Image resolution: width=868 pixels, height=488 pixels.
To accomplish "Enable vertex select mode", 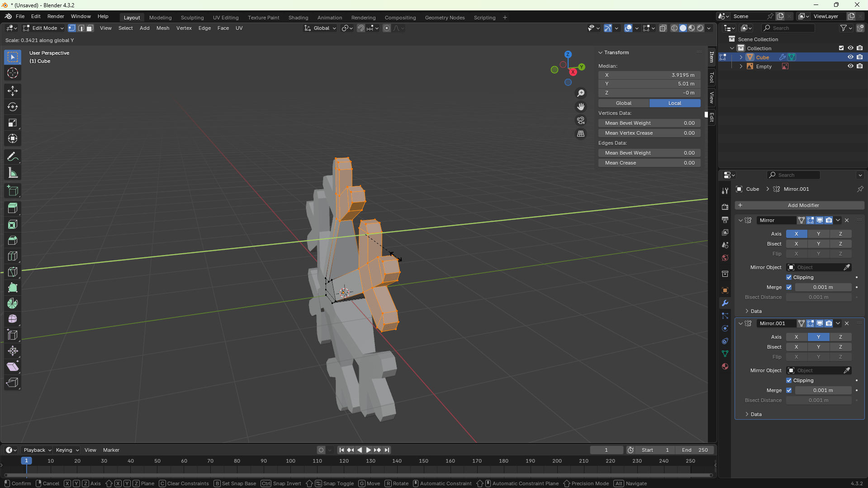I will coord(72,28).
